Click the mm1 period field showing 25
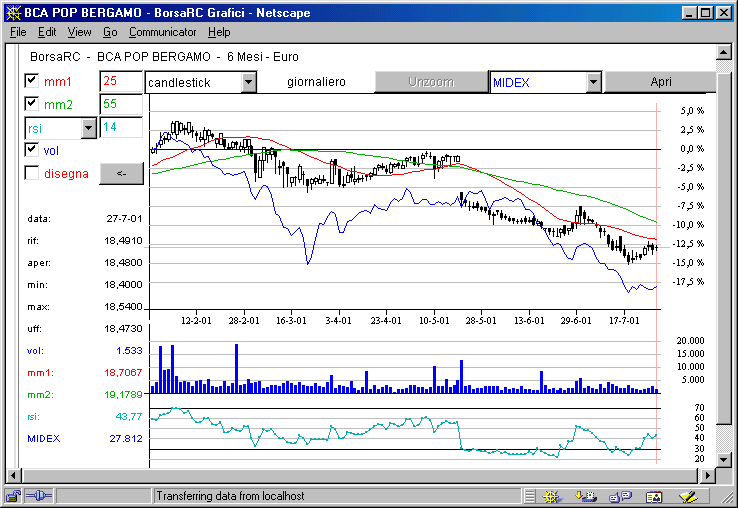Viewport: 738px width, 508px height. (x=121, y=81)
